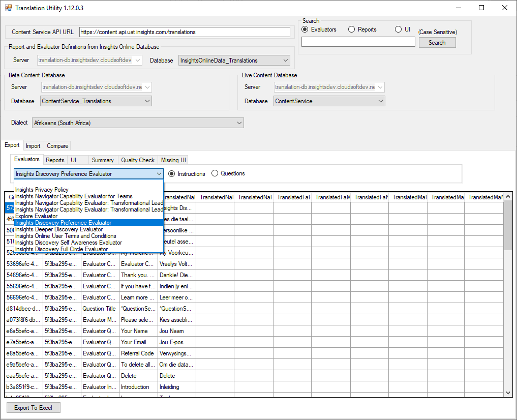Click the grid scrollbar down arrow
517x420 pixels.
508,393
